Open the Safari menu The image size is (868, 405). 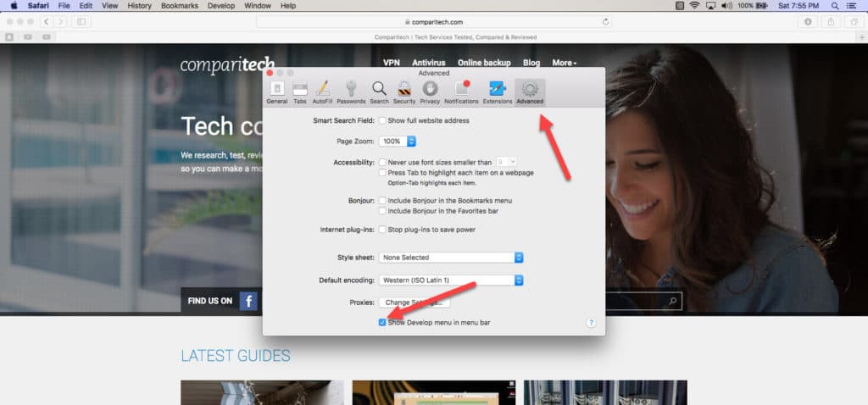pyautogui.click(x=39, y=6)
